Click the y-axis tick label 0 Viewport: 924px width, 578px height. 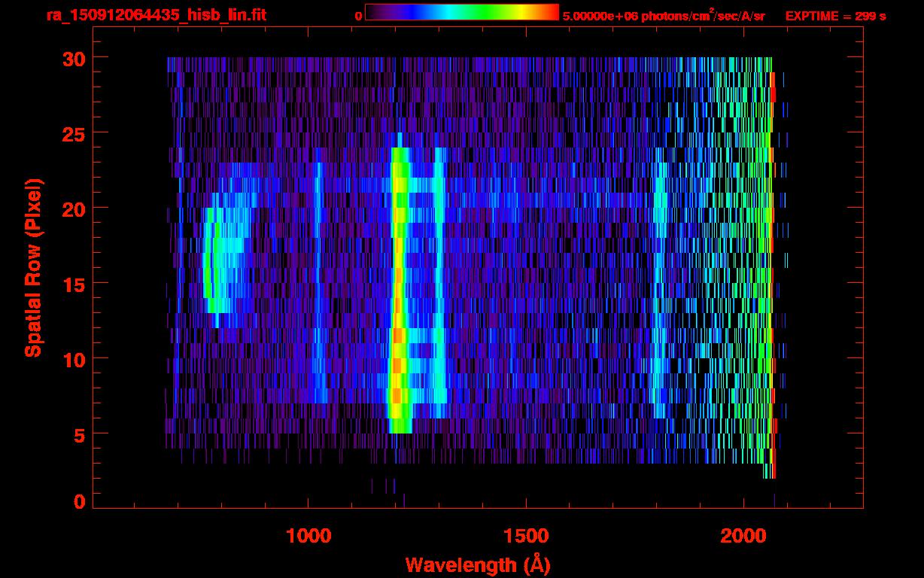point(79,501)
